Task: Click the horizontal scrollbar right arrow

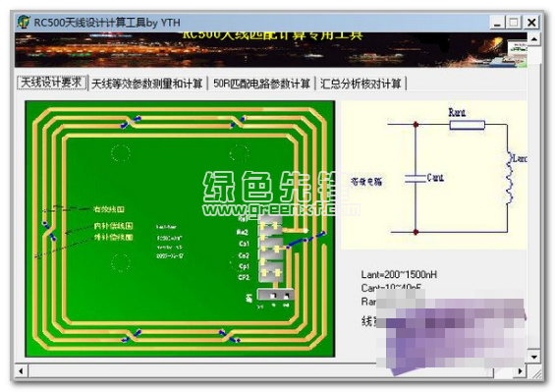Action: point(520,371)
